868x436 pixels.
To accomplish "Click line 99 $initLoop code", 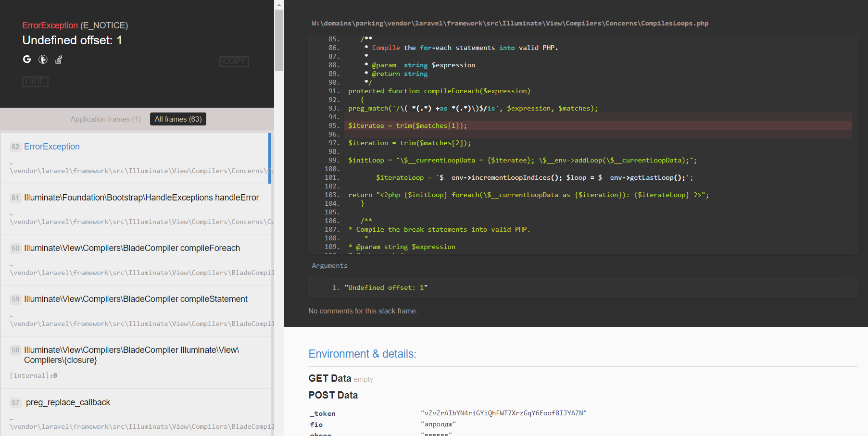I will click(522, 161).
